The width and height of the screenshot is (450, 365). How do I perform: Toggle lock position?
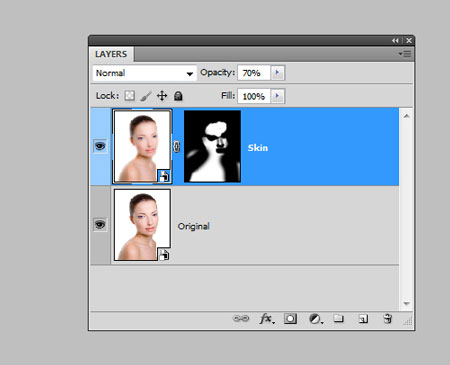[x=162, y=96]
